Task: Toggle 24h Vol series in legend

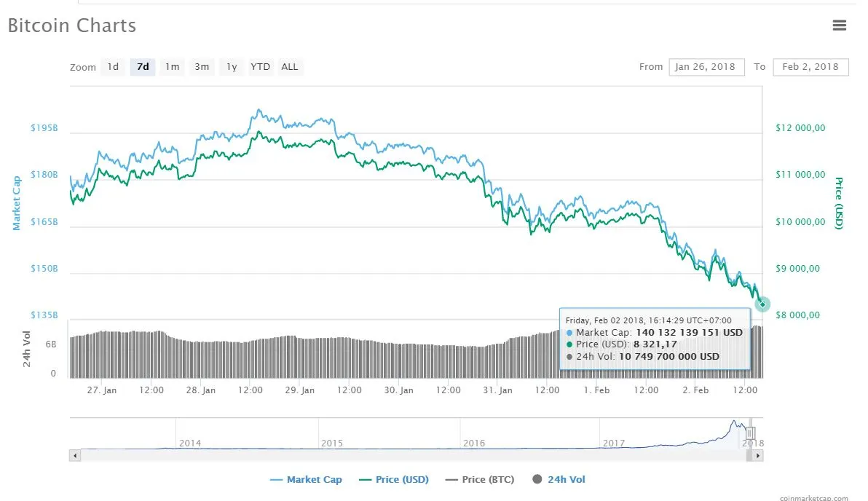Action: pos(559,479)
